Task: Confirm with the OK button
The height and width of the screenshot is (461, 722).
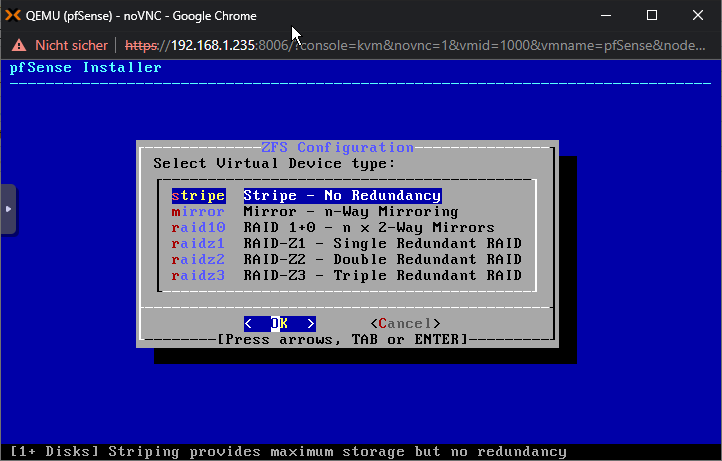Action: pyautogui.click(x=279, y=324)
